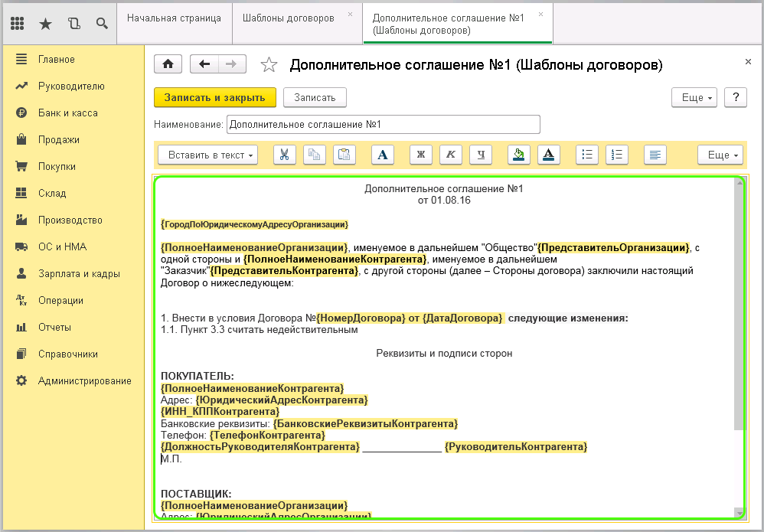
Task: Click the {ЮридическийАдресКонтрагента} placeholder
Action: (x=282, y=400)
